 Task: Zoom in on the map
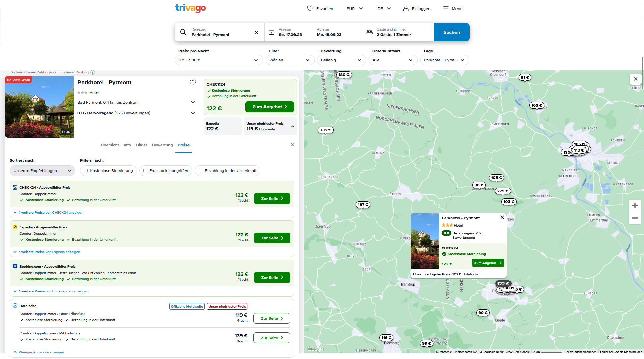point(635,205)
